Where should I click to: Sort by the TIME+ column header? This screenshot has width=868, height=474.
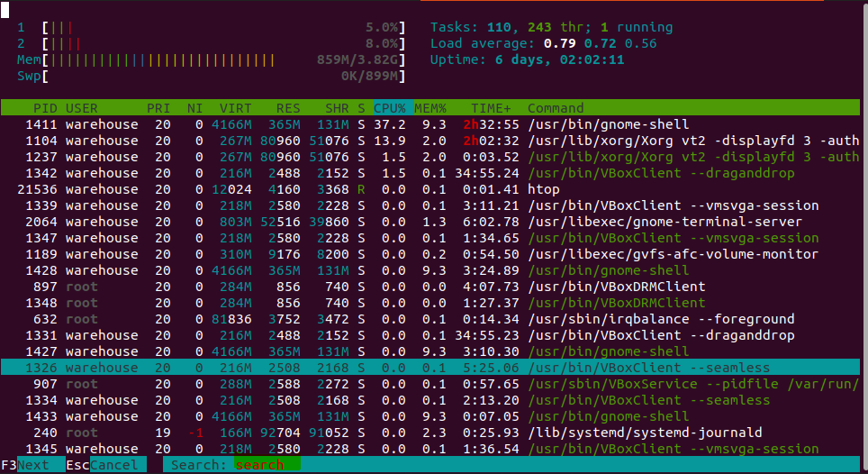[x=491, y=108]
